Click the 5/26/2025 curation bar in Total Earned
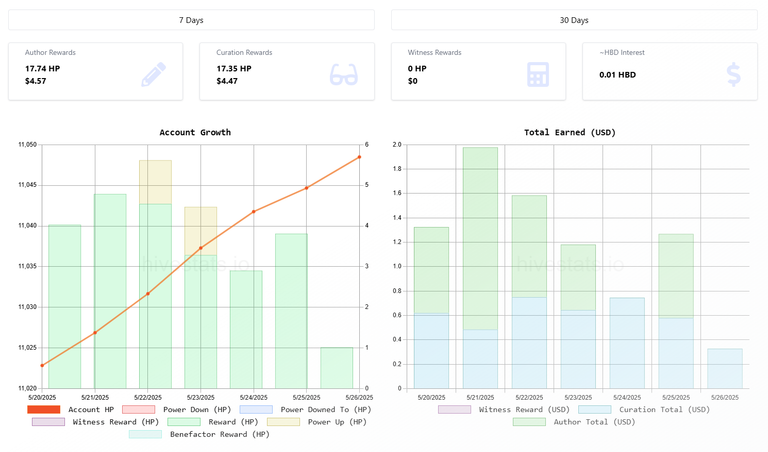The height and width of the screenshot is (452, 768). [x=725, y=369]
